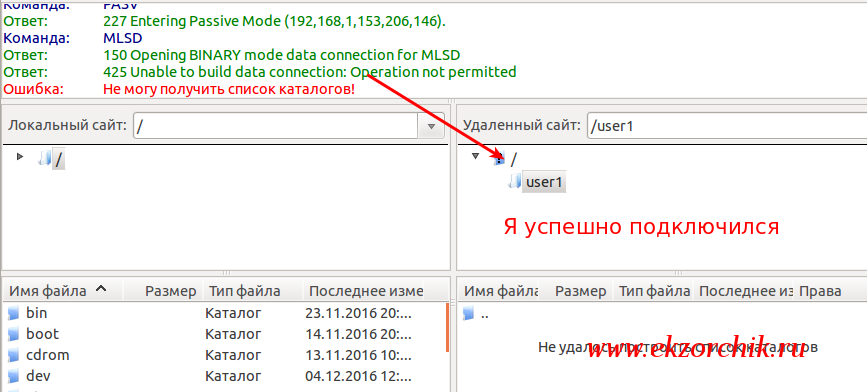Select the cdrom file name in local list
The image size is (867, 392).
click(48, 355)
